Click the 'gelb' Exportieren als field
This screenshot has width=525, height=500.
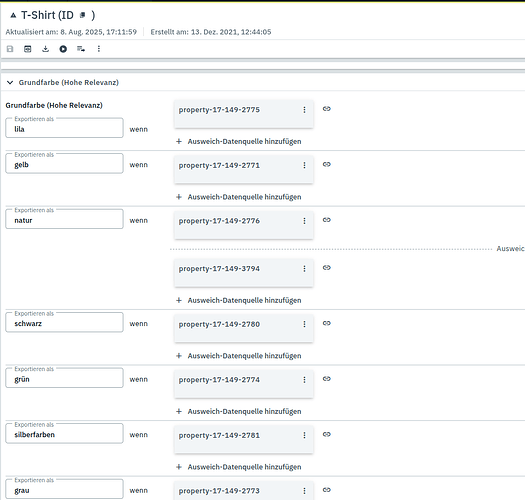[64, 164]
